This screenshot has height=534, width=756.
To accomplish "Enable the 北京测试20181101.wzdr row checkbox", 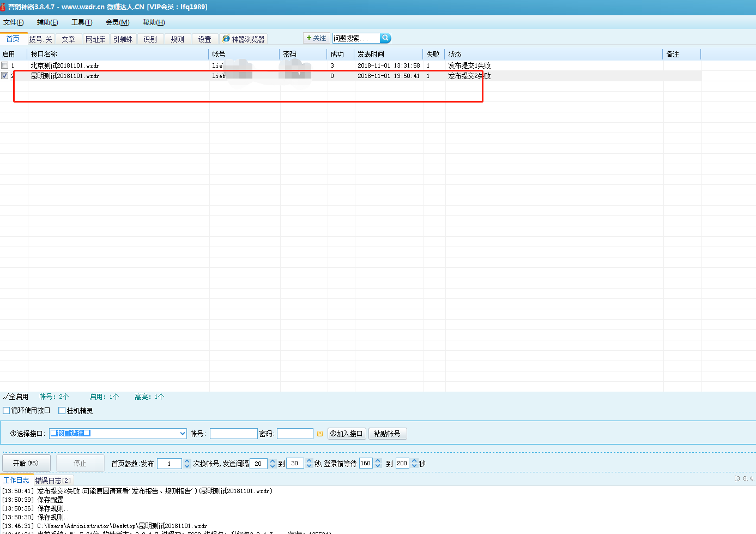I will pyautogui.click(x=5, y=65).
